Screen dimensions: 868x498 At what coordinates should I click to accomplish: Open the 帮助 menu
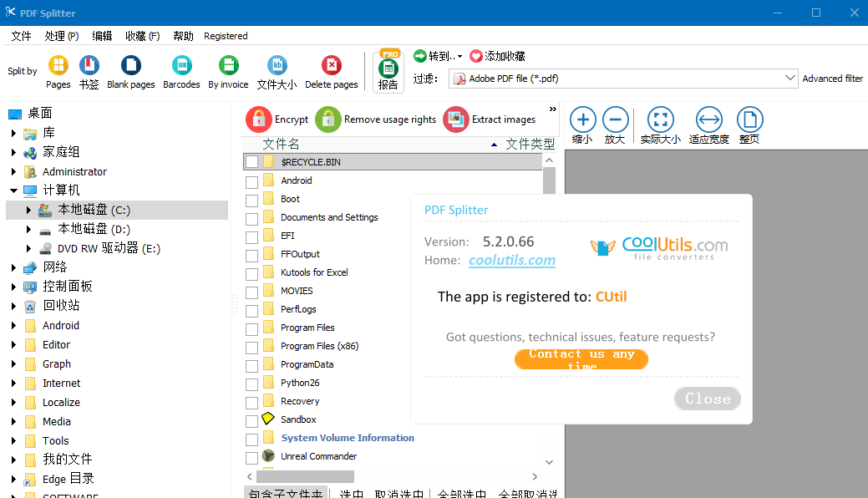[x=183, y=36]
